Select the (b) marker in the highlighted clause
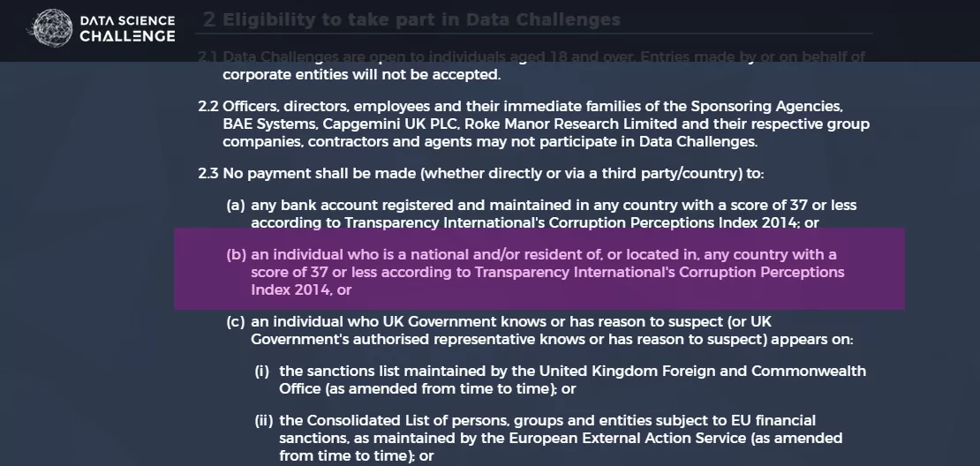 tap(237, 254)
